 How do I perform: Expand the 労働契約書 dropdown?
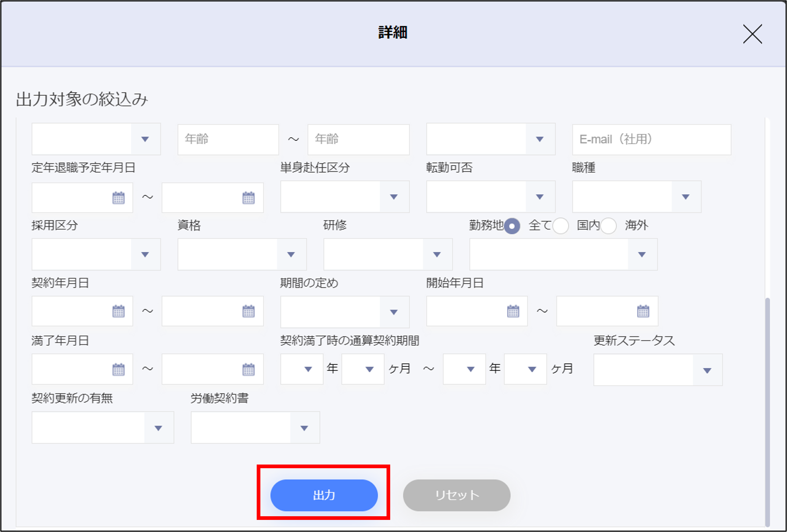tap(304, 428)
